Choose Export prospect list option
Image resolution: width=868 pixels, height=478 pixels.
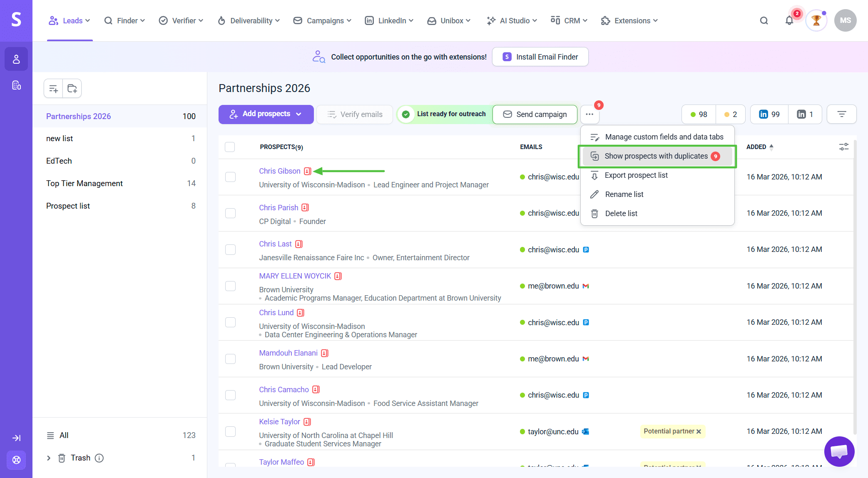click(x=636, y=175)
